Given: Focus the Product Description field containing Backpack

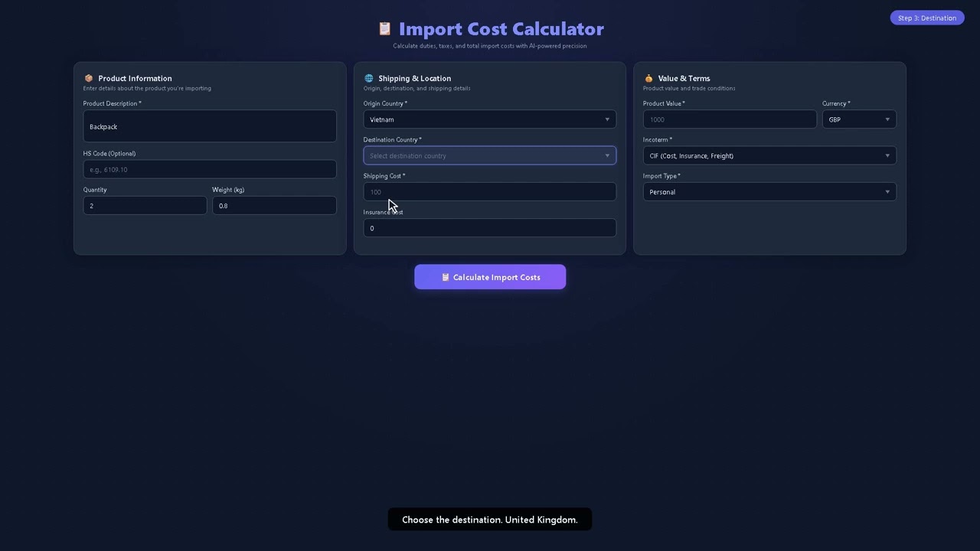Looking at the screenshot, I should (210, 126).
